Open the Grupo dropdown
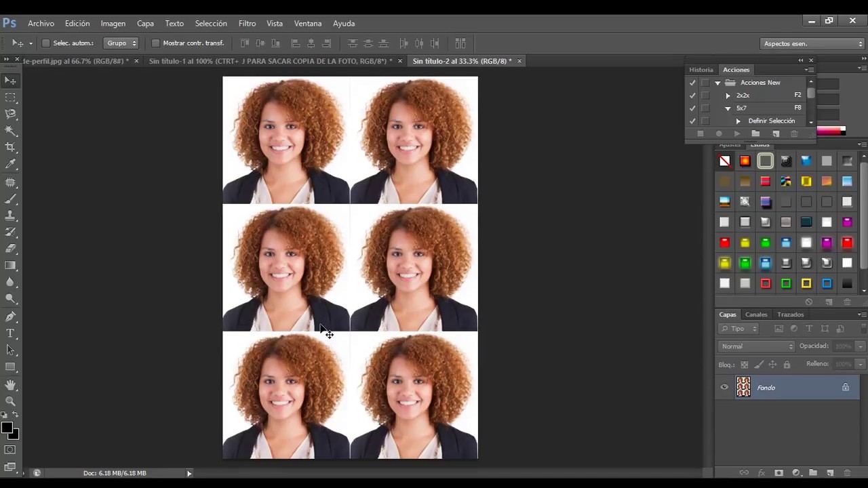 (x=121, y=43)
